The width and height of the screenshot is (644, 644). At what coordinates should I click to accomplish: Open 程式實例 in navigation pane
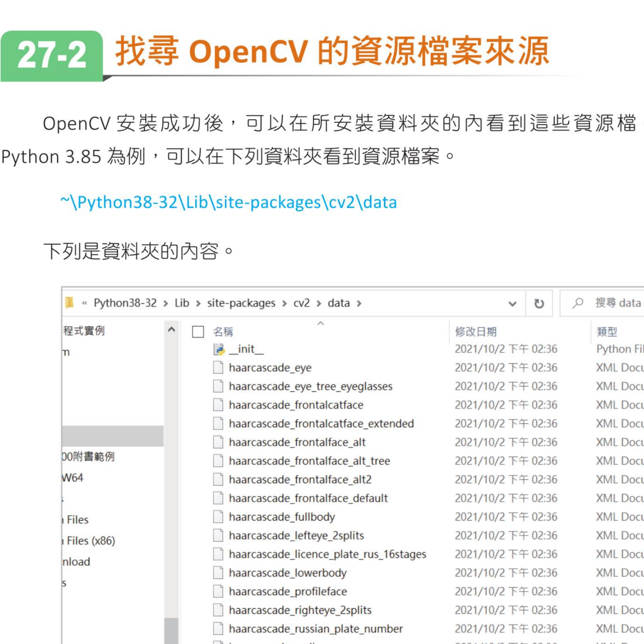(84, 330)
